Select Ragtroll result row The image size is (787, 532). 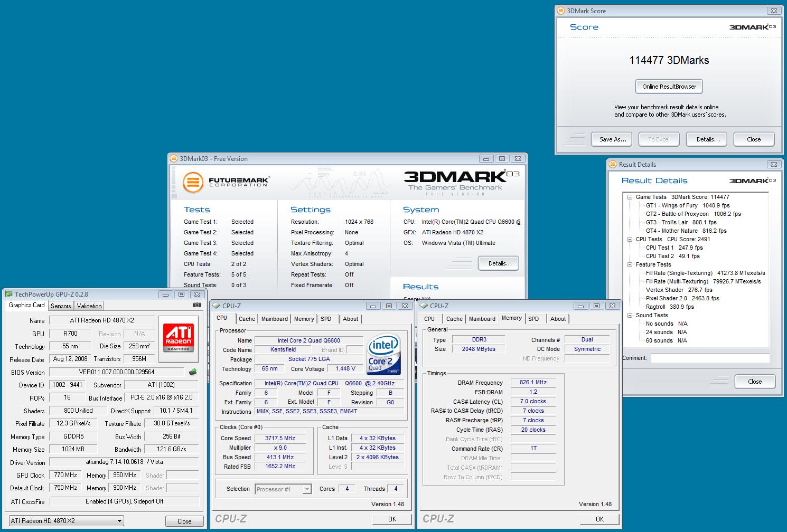(x=670, y=307)
